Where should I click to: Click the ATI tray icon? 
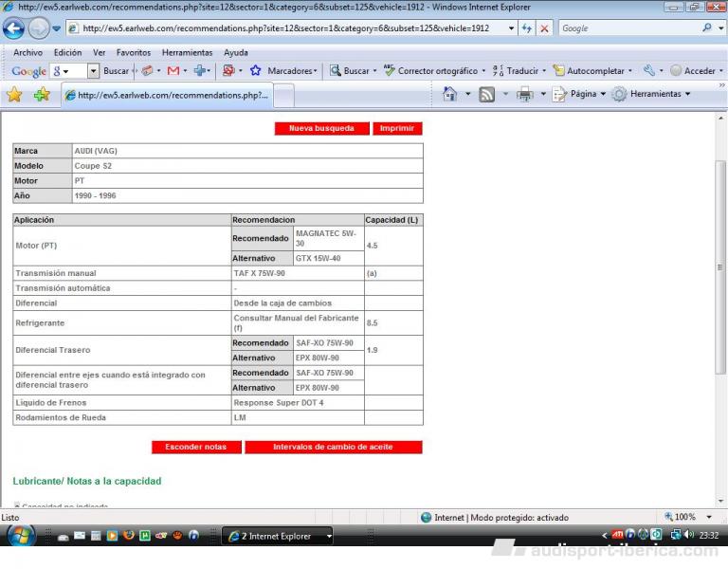[x=617, y=535]
